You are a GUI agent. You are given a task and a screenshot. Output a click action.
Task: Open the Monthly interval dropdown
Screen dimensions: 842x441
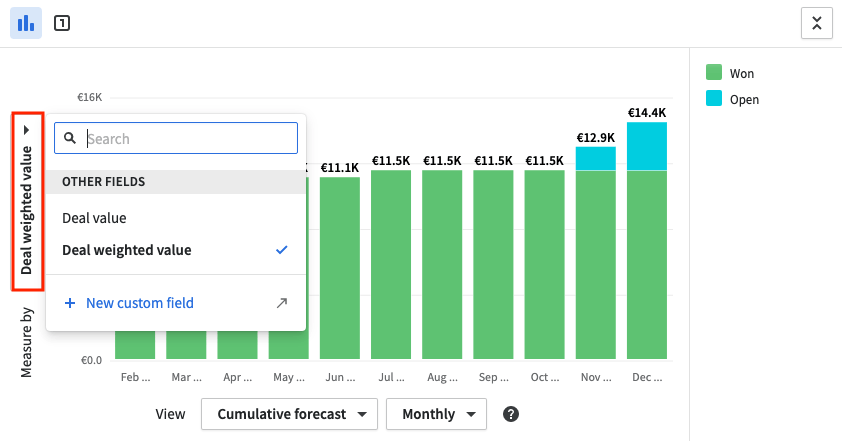coord(443,414)
